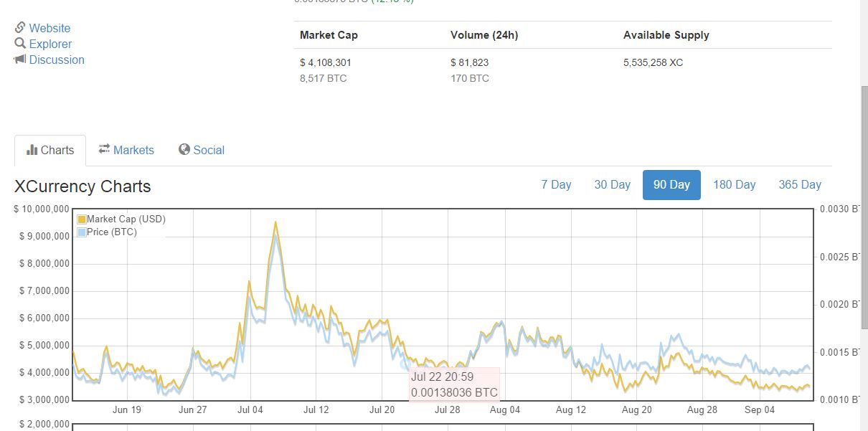Open the Discussion link

coord(57,60)
